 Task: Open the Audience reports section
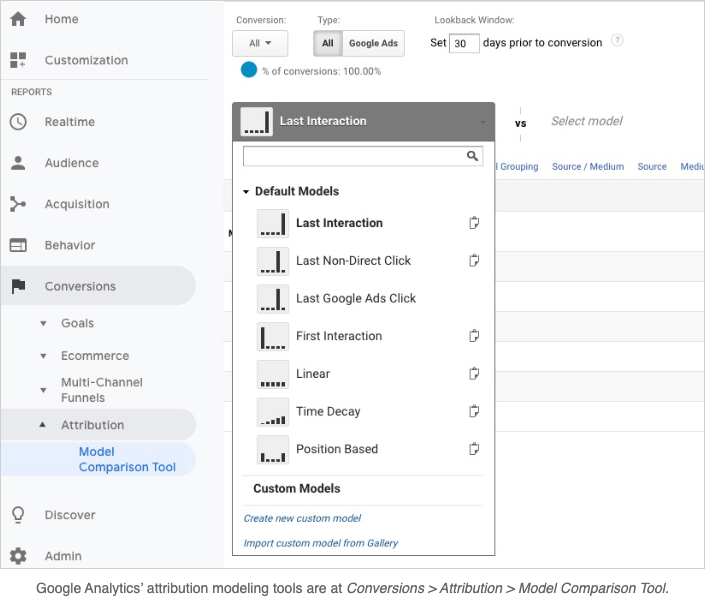(x=72, y=163)
